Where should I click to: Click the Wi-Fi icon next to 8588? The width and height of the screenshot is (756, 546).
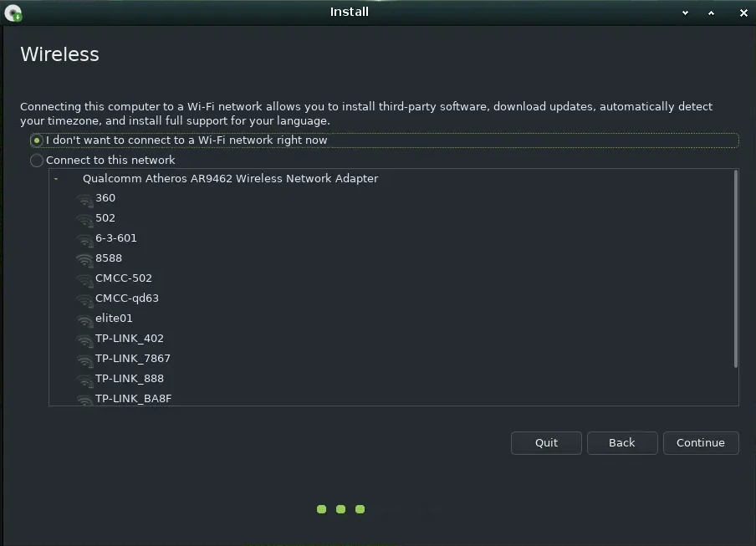click(84, 259)
